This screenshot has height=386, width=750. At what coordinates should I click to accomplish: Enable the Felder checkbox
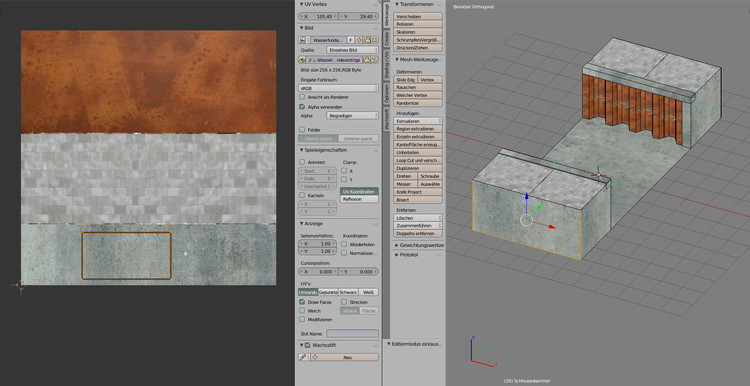pos(302,130)
